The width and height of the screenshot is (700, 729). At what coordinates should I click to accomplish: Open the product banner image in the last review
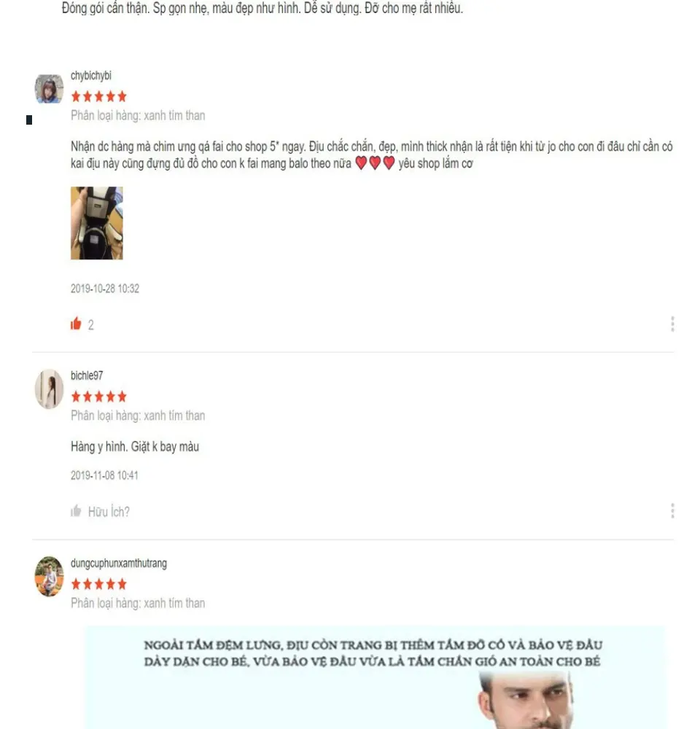click(374, 678)
